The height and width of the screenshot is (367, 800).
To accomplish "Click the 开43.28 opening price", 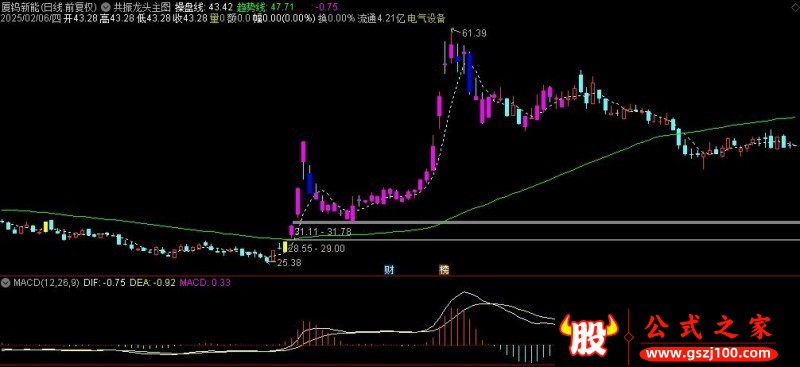I will tap(80, 18).
